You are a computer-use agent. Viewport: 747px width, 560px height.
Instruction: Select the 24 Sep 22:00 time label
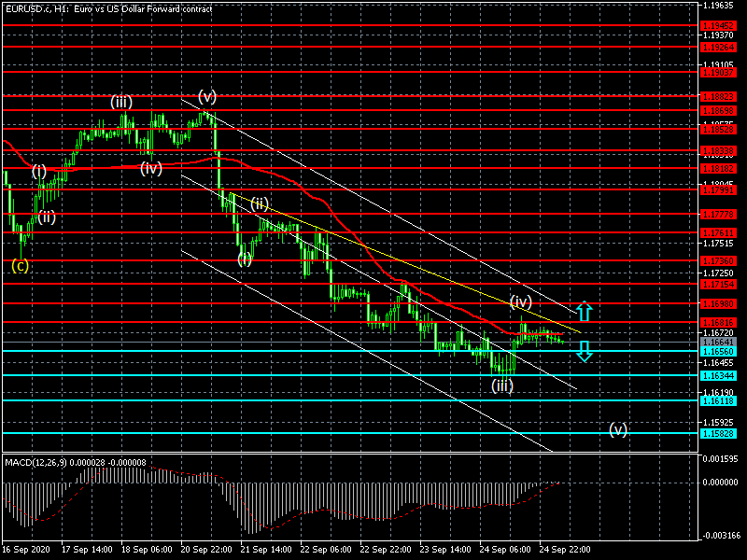[x=565, y=549]
